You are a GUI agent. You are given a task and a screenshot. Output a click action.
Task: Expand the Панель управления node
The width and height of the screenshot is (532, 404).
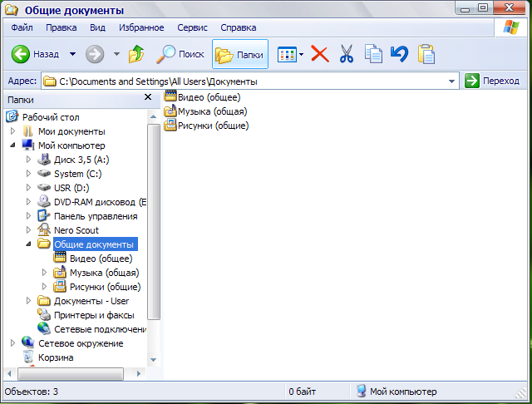point(28,216)
